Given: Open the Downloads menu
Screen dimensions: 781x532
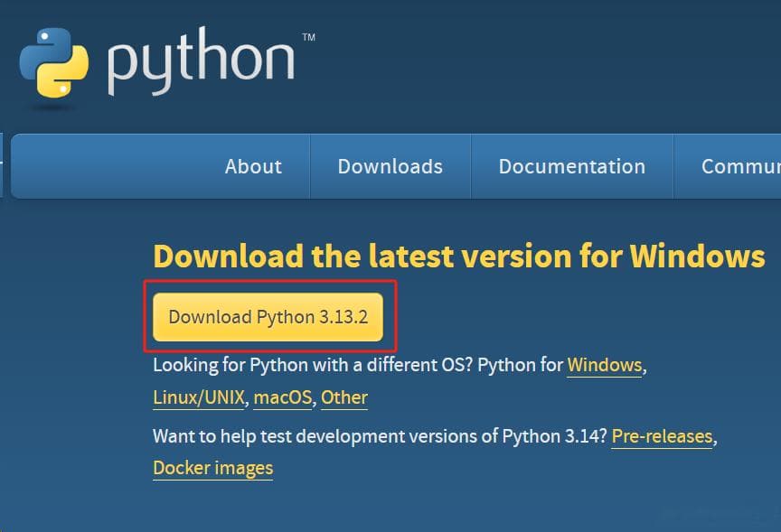Looking at the screenshot, I should (x=390, y=166).
